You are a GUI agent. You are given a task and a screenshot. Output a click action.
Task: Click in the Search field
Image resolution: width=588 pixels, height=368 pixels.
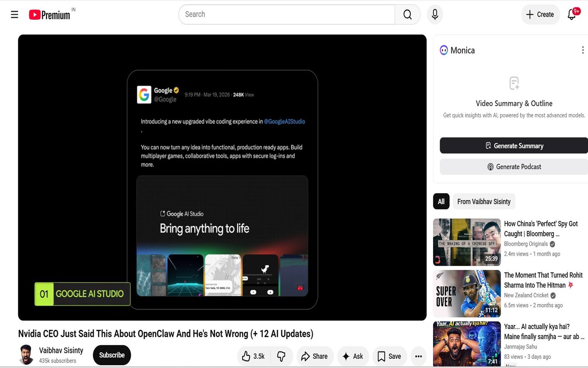[287, 14]
